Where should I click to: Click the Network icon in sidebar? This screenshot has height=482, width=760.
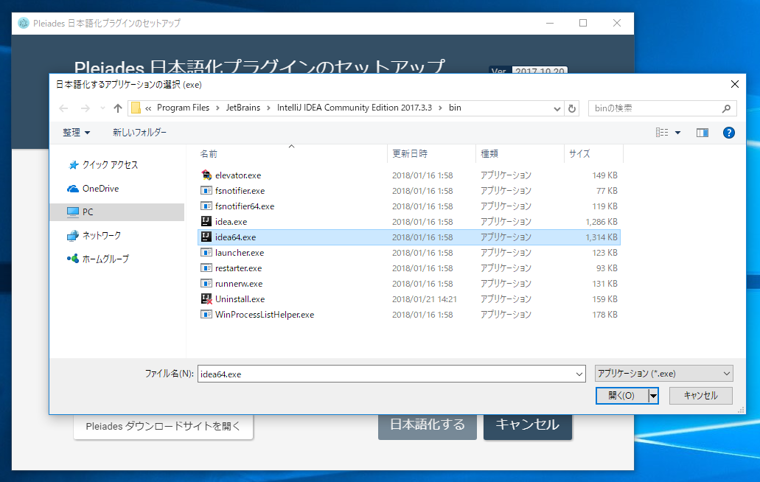coord(73,236)
